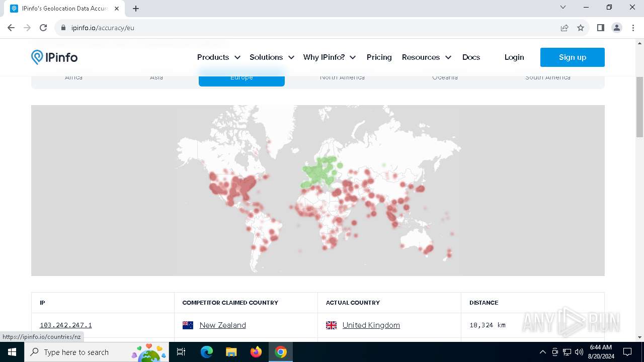Open Chrome profile avatar

pos(617,28)
